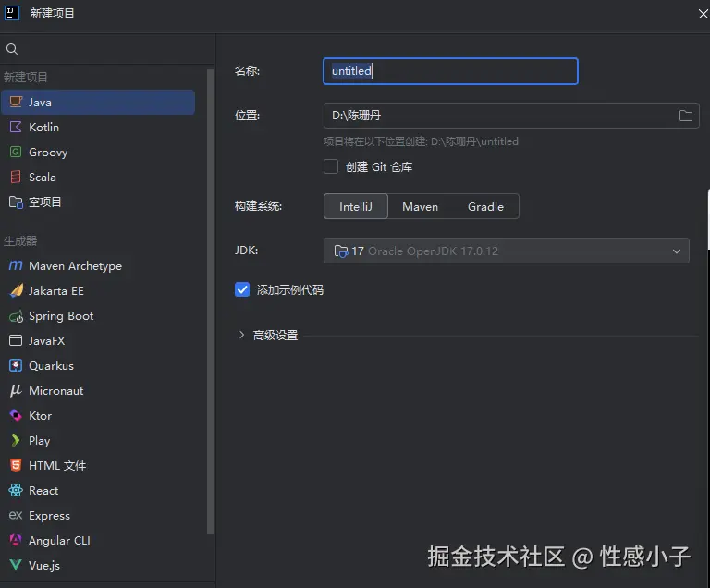Image resolution: width=710 pixels, height=588 pixels.
Task: Click the React atom icon
Action: 16,490
